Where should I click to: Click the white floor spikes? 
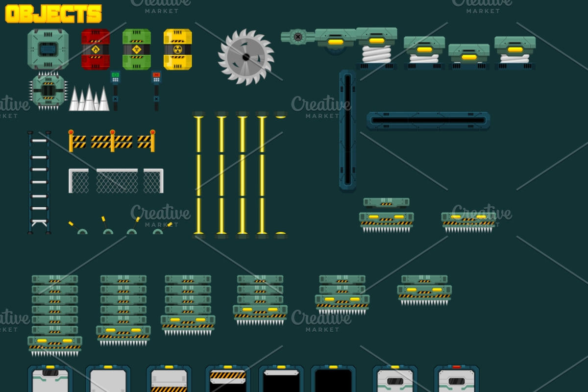89,99
